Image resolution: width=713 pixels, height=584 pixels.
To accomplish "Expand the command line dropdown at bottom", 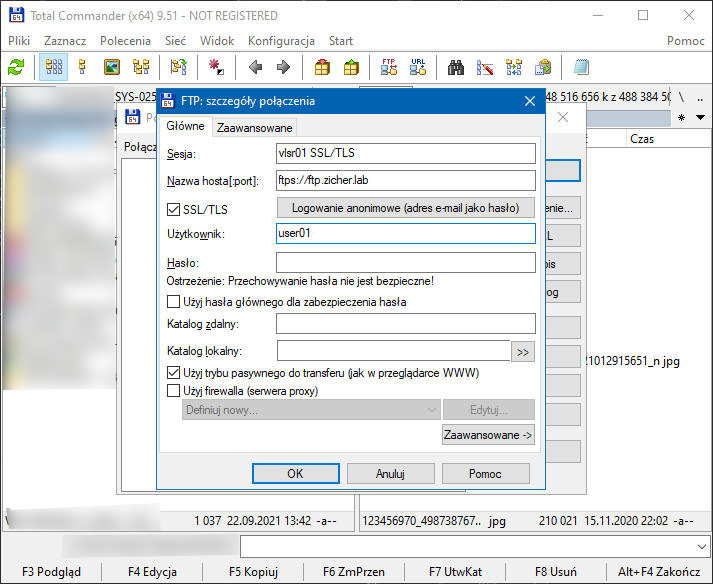I will [701, 546].
